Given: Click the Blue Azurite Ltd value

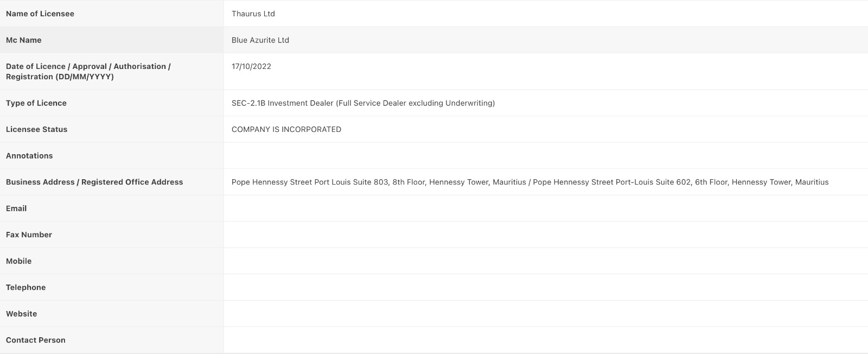Looking at the screenshot, I should [x=260, y=40].
